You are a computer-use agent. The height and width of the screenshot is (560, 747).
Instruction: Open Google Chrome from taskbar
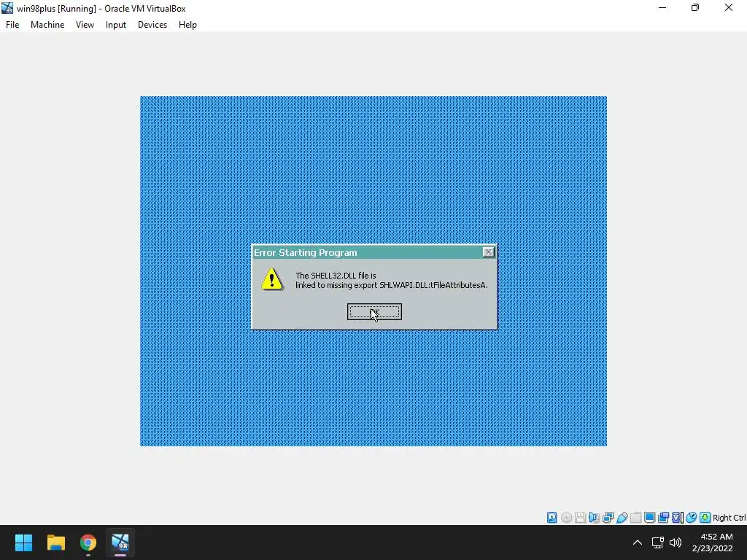pyautogui.click(x=88, y=542)
